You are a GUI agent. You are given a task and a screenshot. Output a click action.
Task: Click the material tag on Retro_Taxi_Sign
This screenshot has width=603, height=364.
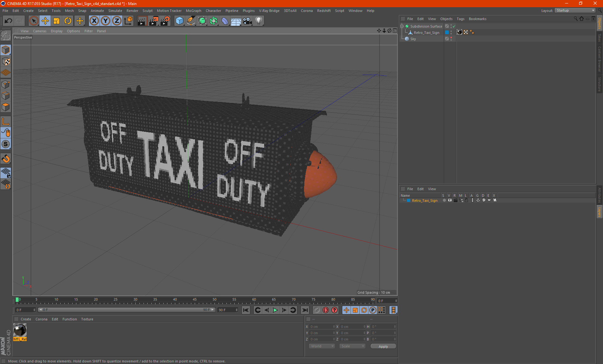tap(459, 32)
